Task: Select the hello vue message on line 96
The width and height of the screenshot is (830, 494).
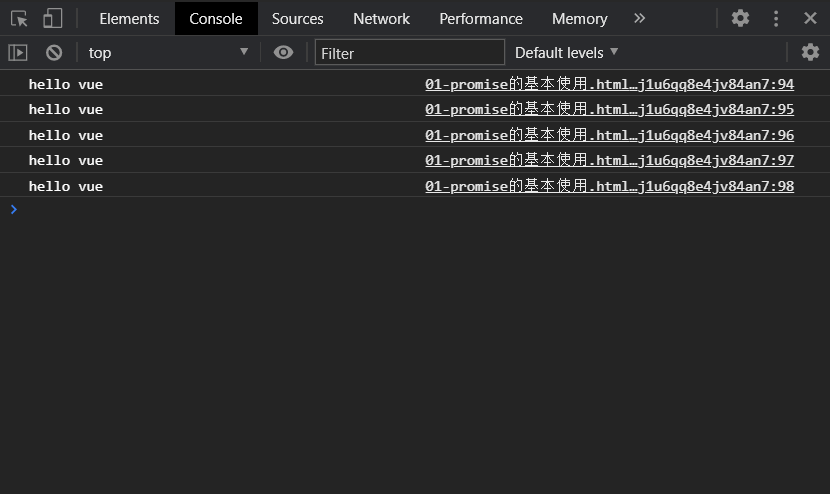Action: pos(66,135)
